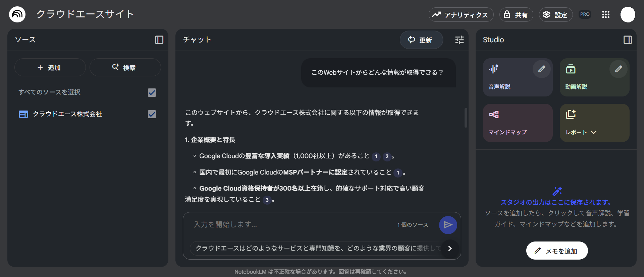The width and height of the screenshot is (644, 277).
Task: Click the magic wand icon in Studio
Action: (557, 191)
